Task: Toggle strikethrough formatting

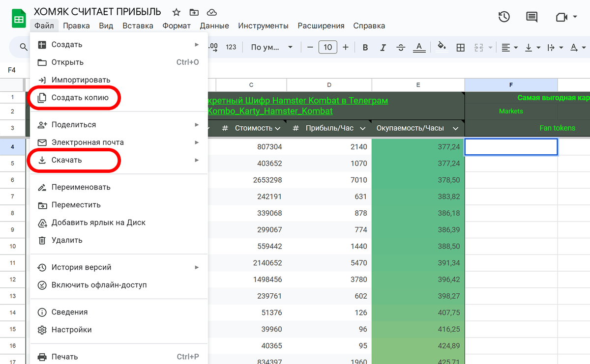Action: 401,47
